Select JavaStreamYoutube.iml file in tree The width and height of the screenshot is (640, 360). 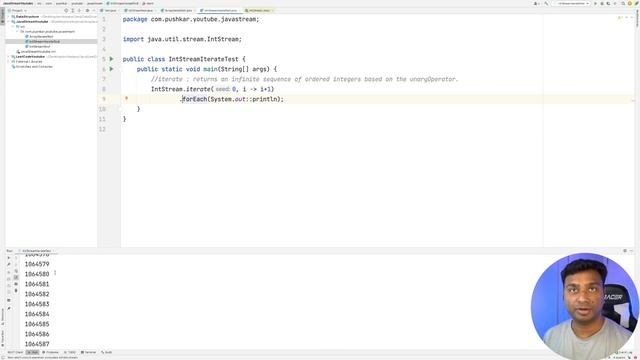tap(36, 51)
